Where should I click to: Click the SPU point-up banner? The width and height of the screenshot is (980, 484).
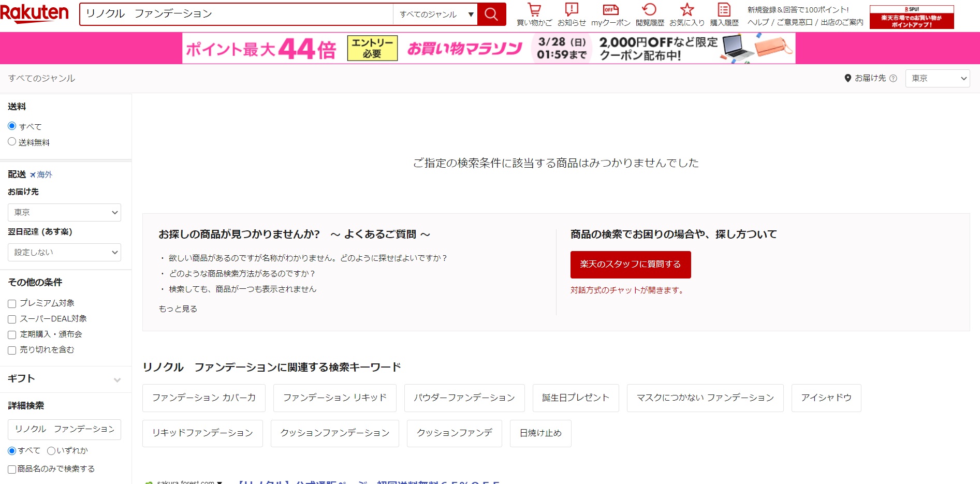(912, 17)
